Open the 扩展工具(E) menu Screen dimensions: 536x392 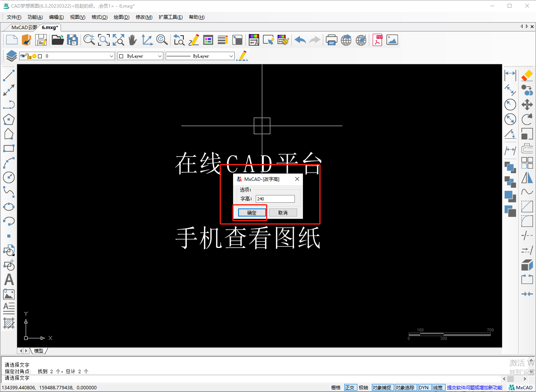pos(171,17)
